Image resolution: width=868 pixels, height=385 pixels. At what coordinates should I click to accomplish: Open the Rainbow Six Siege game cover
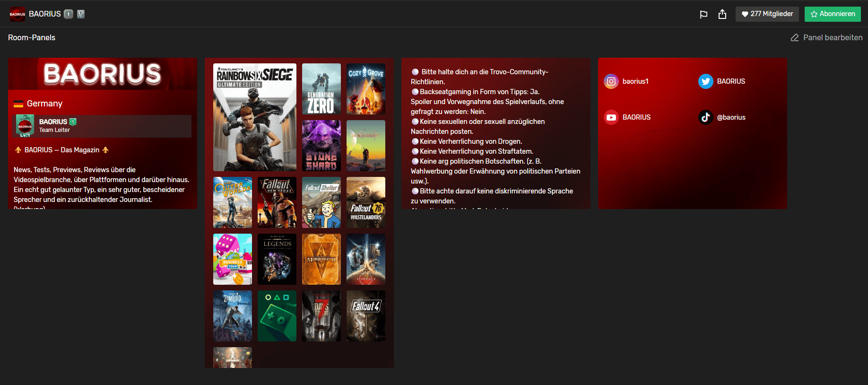[255, 117]
